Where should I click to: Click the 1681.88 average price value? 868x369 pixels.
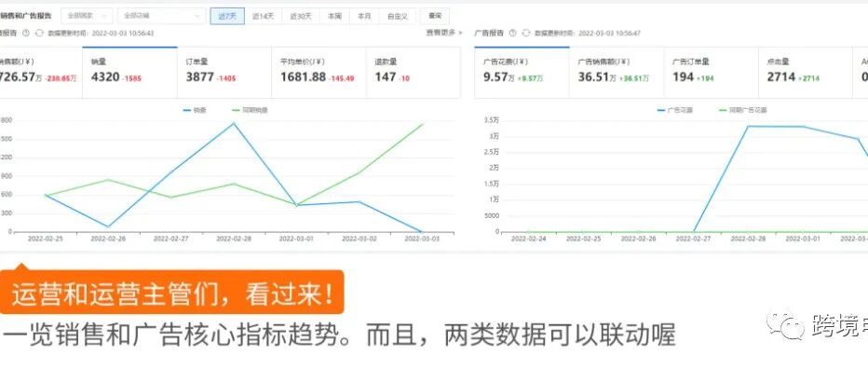(x=303, y=77)
